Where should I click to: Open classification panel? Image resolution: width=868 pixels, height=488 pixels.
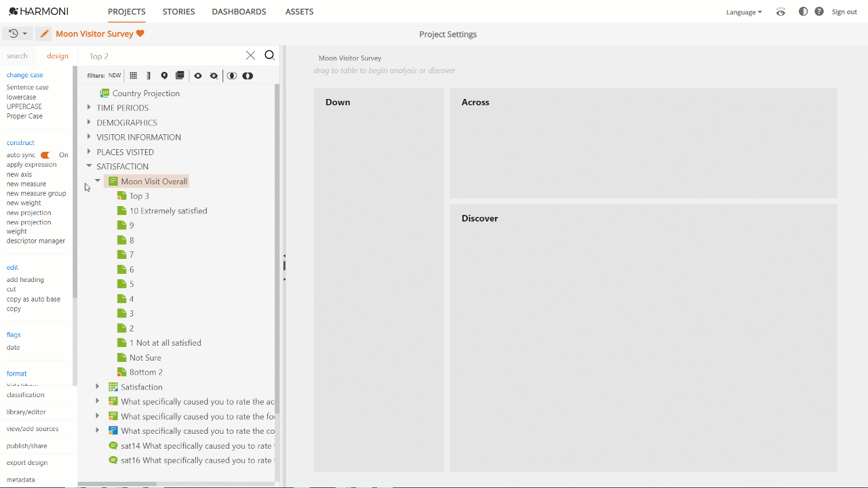[x=25, y=394]
